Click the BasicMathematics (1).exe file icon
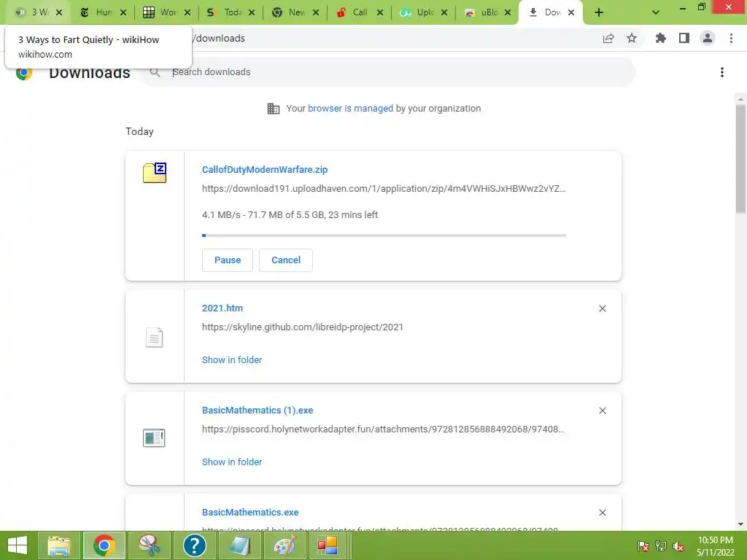 [x=154, y=438]
